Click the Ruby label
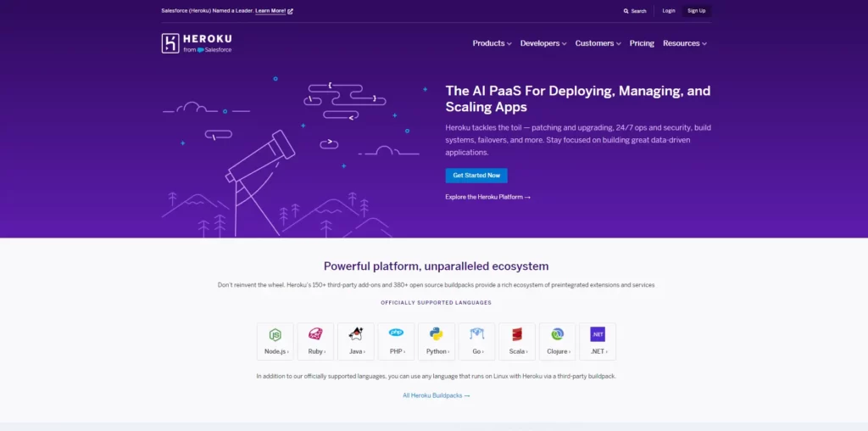This screenshot has width=868, height=431. coord(315,352)
